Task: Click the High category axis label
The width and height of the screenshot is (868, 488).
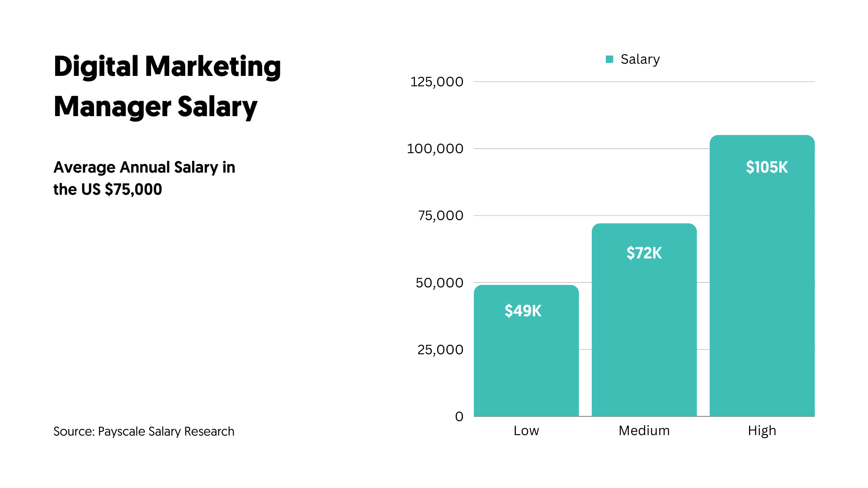Action: [762, 431]
